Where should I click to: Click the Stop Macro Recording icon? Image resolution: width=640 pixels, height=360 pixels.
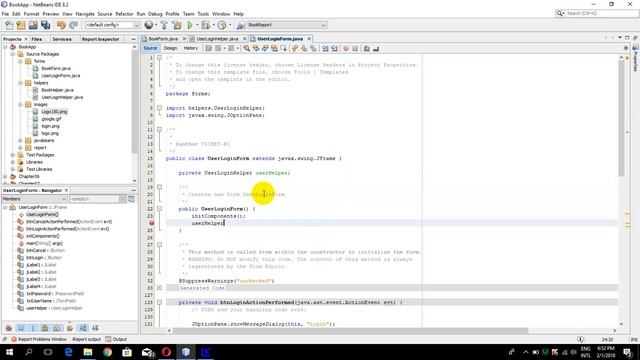(x=355, y=49)
